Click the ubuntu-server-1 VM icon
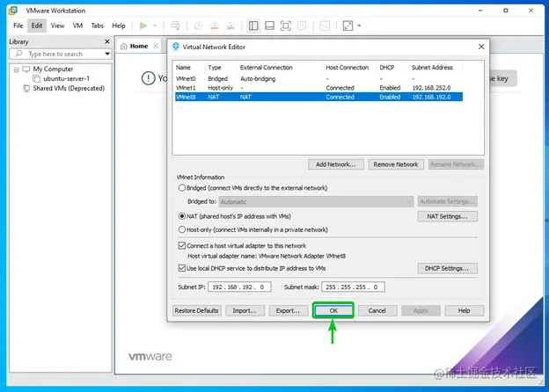 tap(36, 79)
